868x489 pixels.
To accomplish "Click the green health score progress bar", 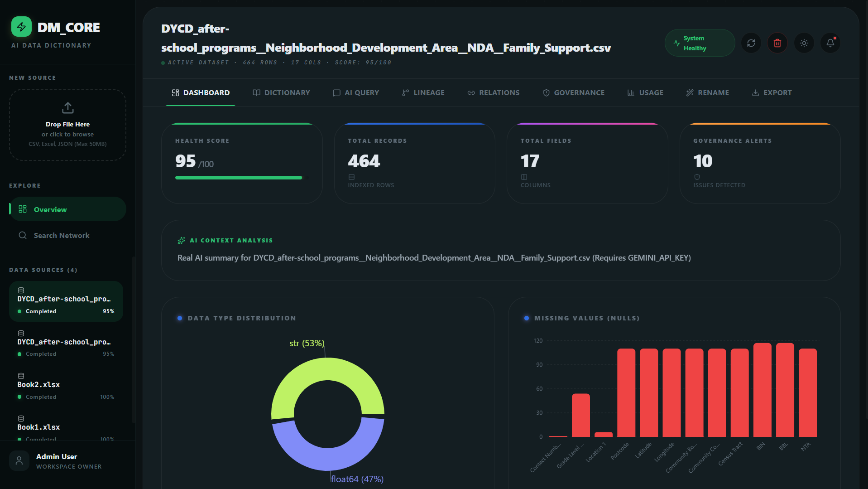I will click(239, 178).
